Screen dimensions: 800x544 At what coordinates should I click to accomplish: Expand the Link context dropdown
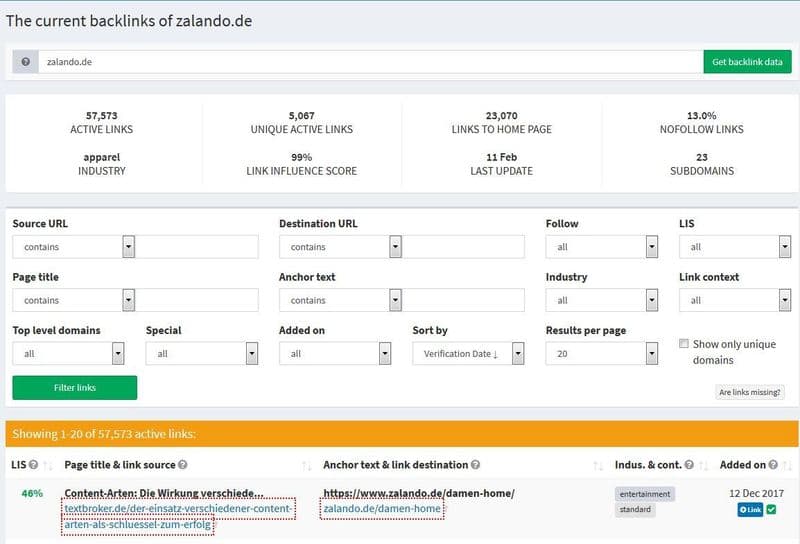735,300
